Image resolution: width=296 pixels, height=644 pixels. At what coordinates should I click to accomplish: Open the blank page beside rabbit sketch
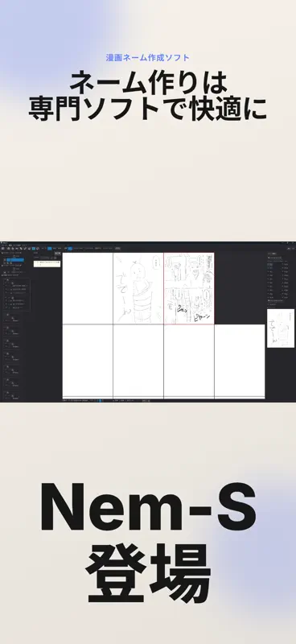point(88,288)
